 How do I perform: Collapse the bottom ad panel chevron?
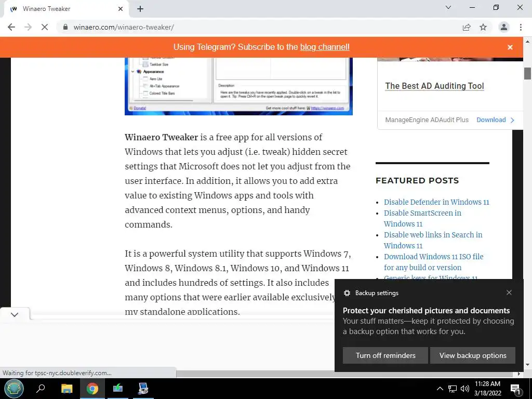15,314
